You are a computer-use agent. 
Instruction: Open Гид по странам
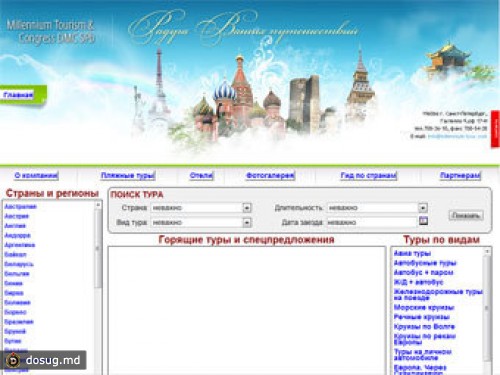[369, 175]
